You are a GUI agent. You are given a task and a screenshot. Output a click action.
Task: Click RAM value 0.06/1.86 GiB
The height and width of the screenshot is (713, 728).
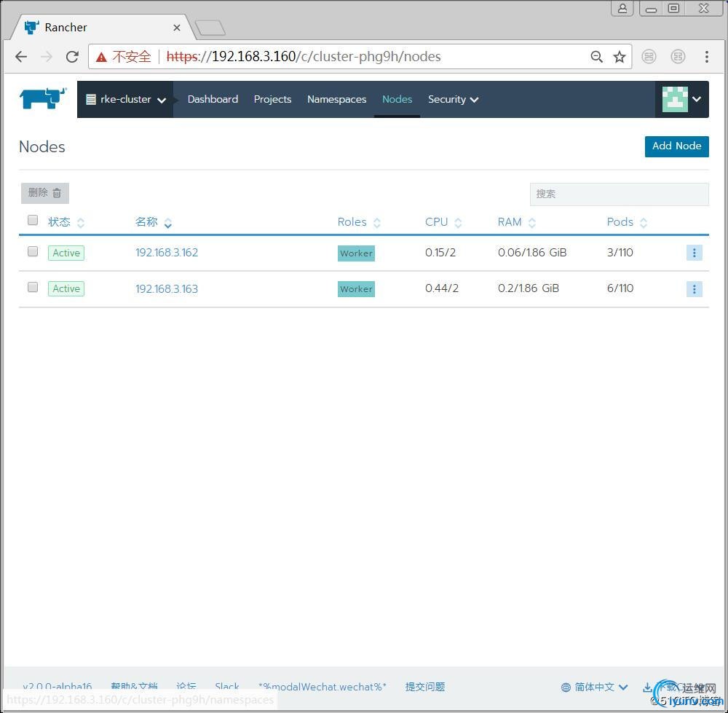coord(532,252)
